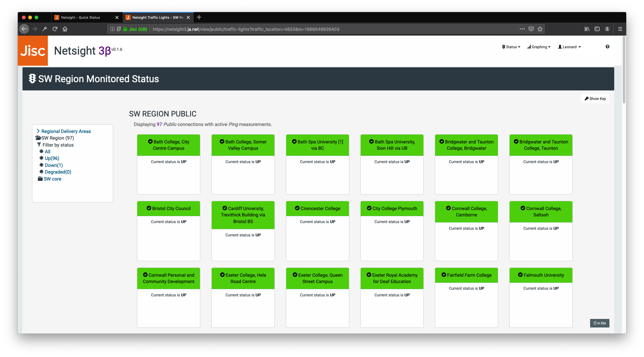Open the Status dropdown menu

(x=511, y=47)
